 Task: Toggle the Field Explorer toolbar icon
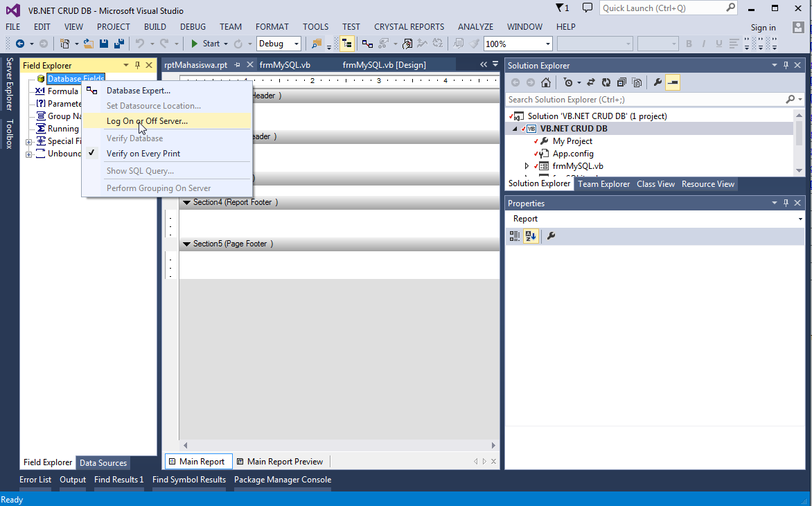tap(347, 44)
